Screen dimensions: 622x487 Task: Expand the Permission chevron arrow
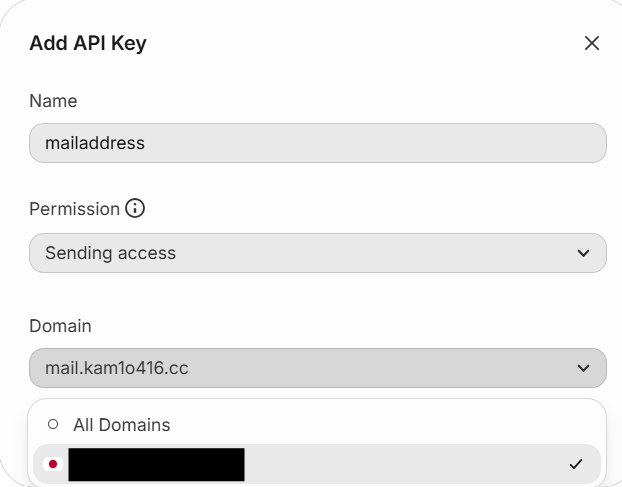click(584, 253)
